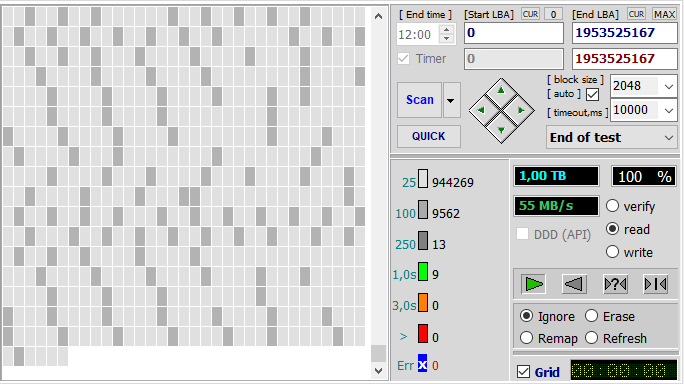Click the up arrow on diamond navigator
Screen dimensions: 684x384
click(x=501, y=91)
